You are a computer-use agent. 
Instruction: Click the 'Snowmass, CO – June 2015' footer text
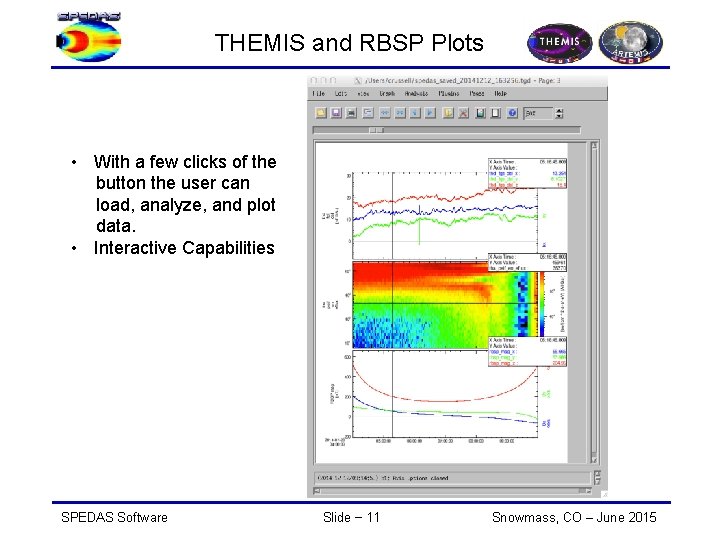point(574,518)
